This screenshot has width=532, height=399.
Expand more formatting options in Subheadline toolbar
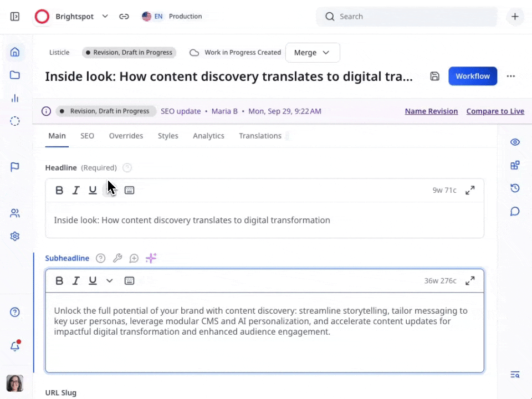(x=110, y=280)
